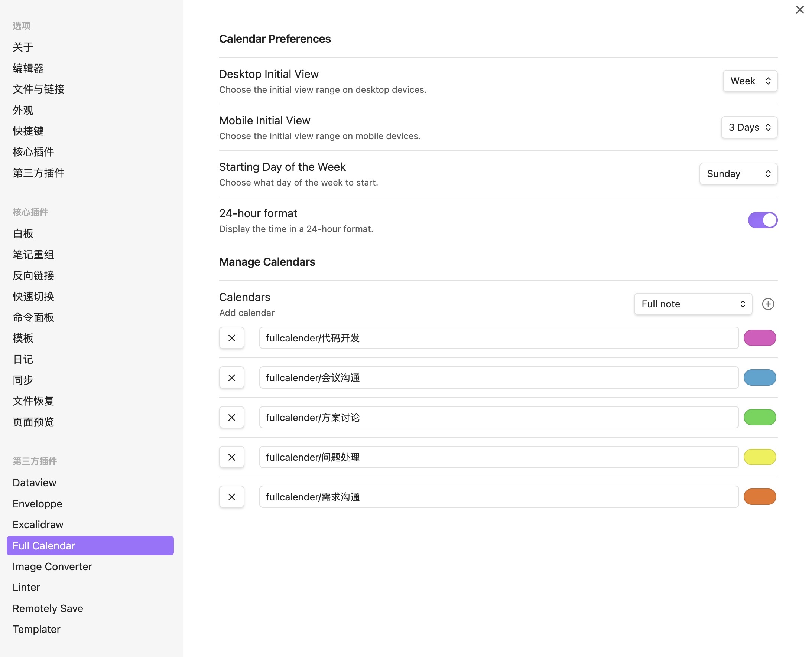Edit the orange 需求沟通 color swatch
Screen dimensions: 812x657
point(759,497)
